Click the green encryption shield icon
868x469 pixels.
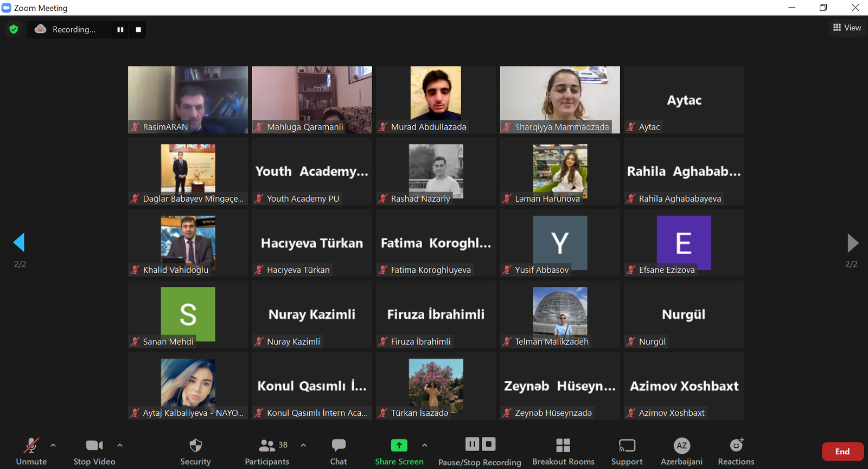14,29
